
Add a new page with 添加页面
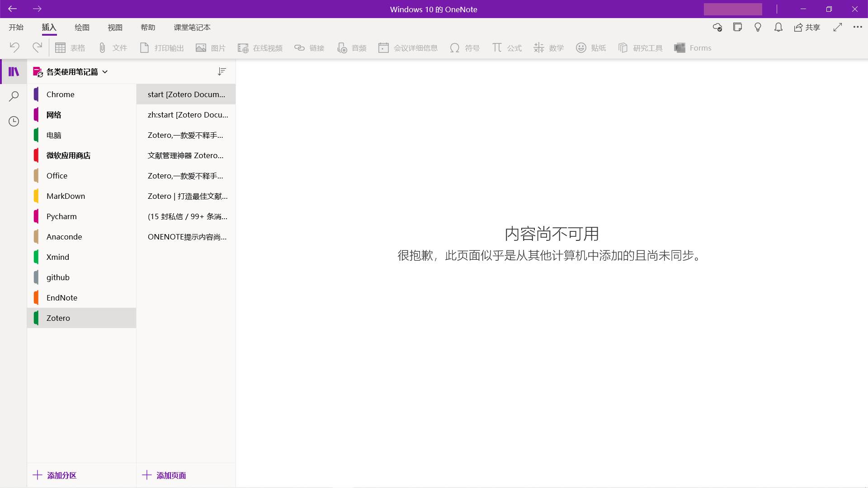164,475
